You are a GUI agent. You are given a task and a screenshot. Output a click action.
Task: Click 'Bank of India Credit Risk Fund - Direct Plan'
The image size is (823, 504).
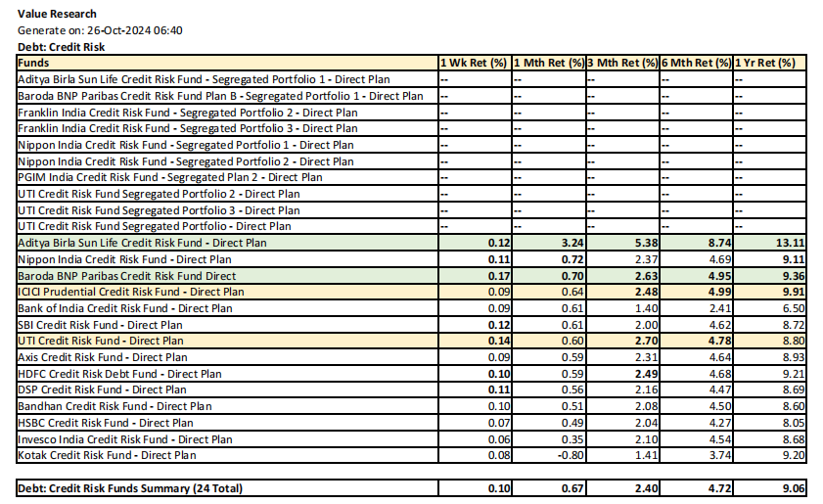pos(125,308)
